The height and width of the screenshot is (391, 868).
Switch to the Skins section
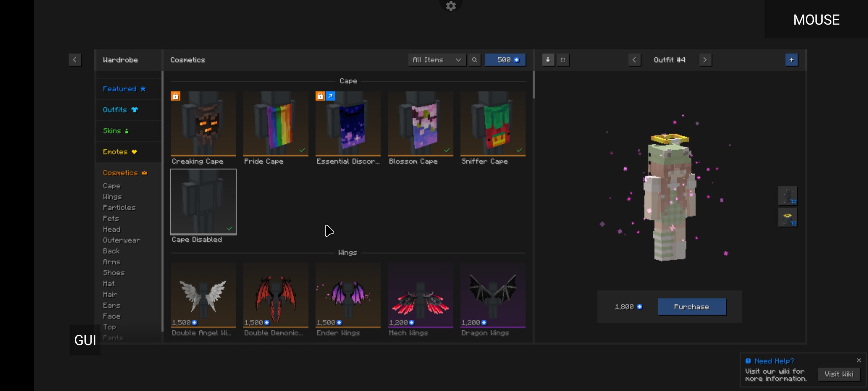[116, 131]
